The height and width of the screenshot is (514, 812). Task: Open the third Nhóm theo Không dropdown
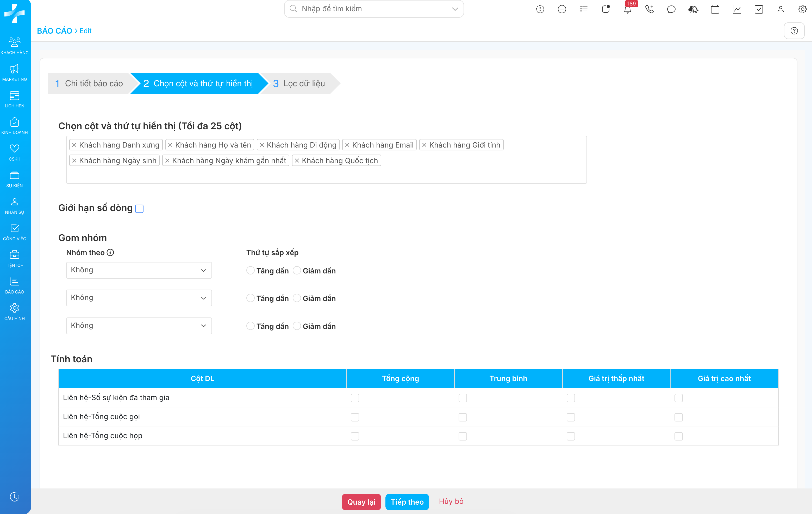click(x=139, y=326)
